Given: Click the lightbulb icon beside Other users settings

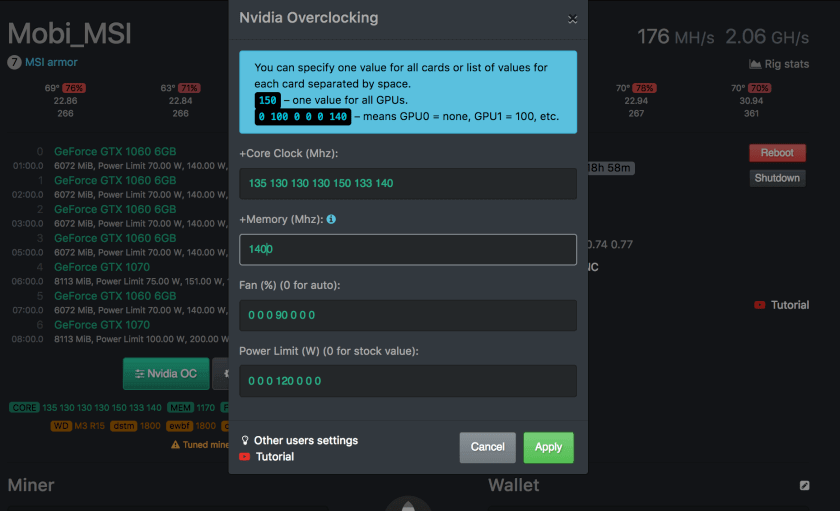Looking at the screenshot, I should [245, 441].
